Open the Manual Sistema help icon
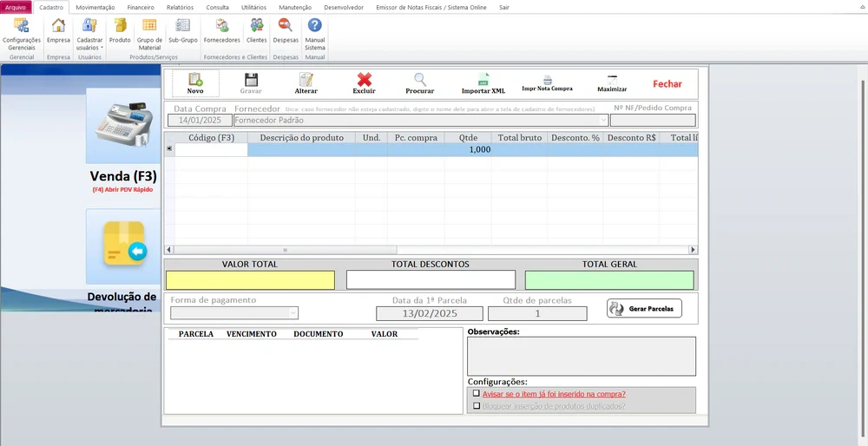This screenshot has height=446, width=868. [314, 26]
